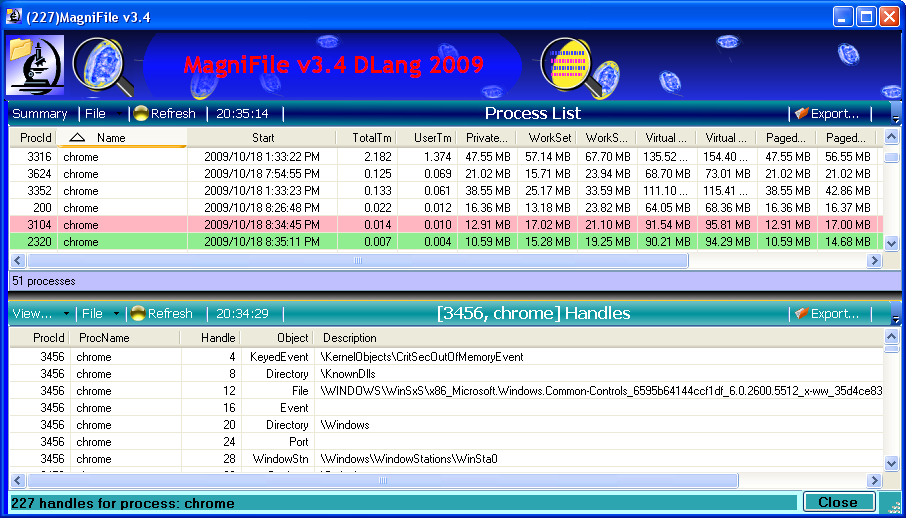Expand overflow chevron at right of Handles toolbar

pos(896,320)
